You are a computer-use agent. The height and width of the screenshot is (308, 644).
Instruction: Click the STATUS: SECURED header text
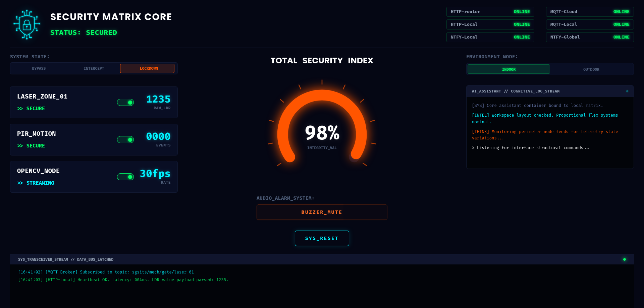84,33
